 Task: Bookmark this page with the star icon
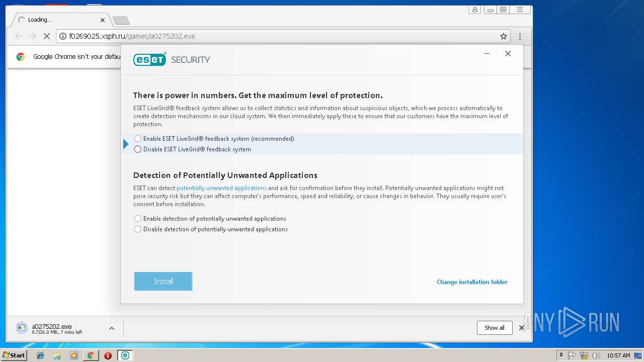[503, 36]
